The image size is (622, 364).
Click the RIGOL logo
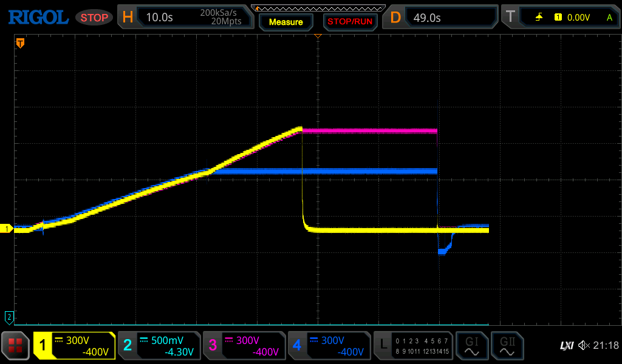tap(38, 17)
